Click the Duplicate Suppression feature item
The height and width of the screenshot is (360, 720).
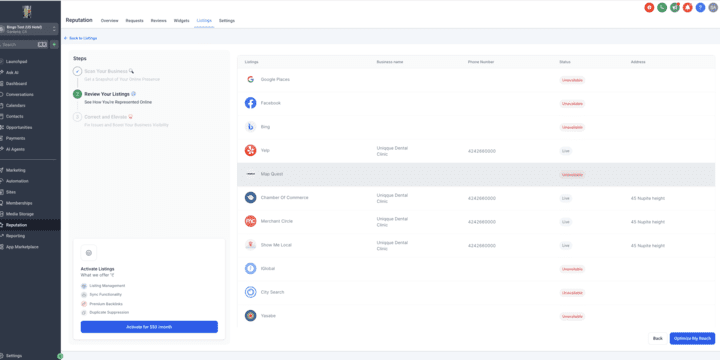tap(105, 312)
